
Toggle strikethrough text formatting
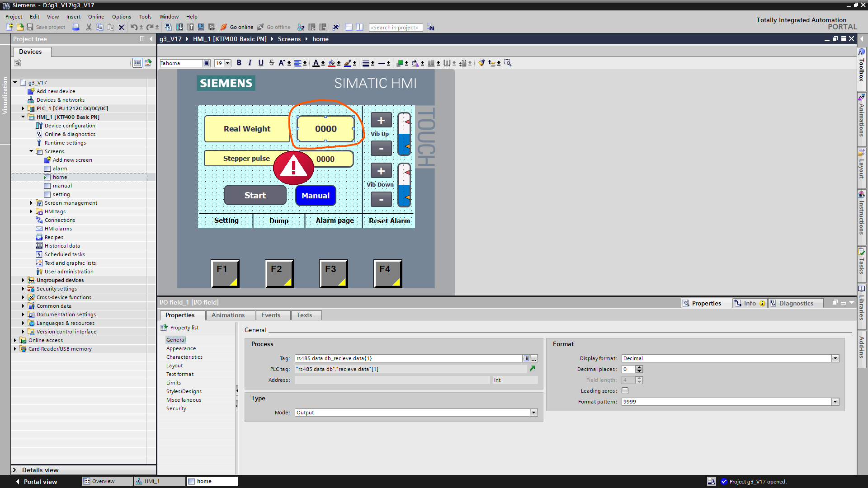click(271, 63)
